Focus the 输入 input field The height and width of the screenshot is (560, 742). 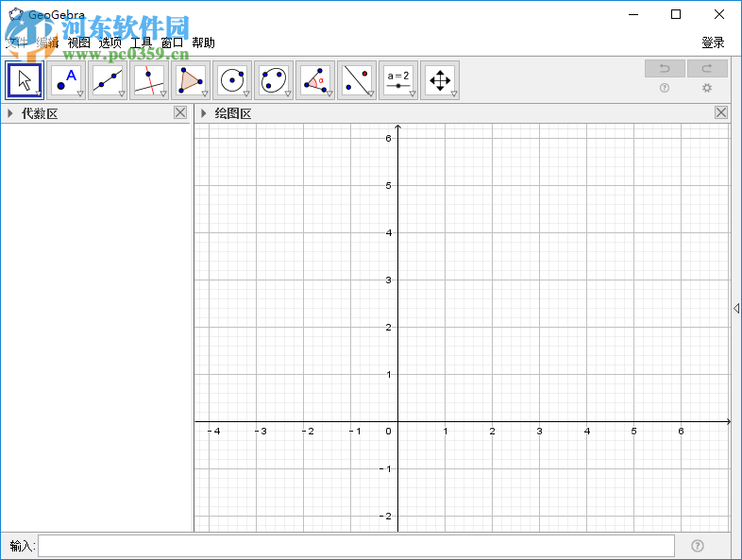click(x=356, y=546)
